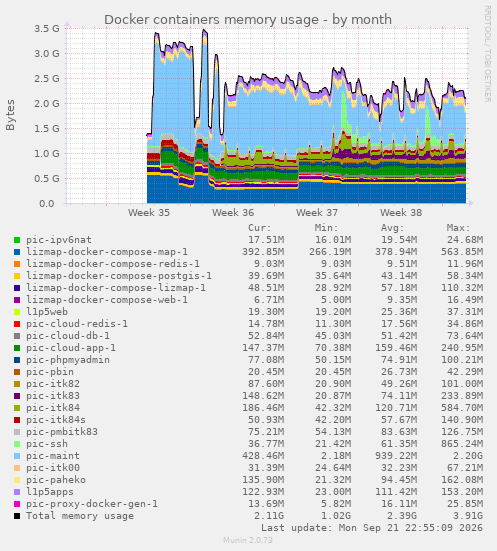
Task: Click the 'pic-itk84' legend label
Action: pos(53,408)
